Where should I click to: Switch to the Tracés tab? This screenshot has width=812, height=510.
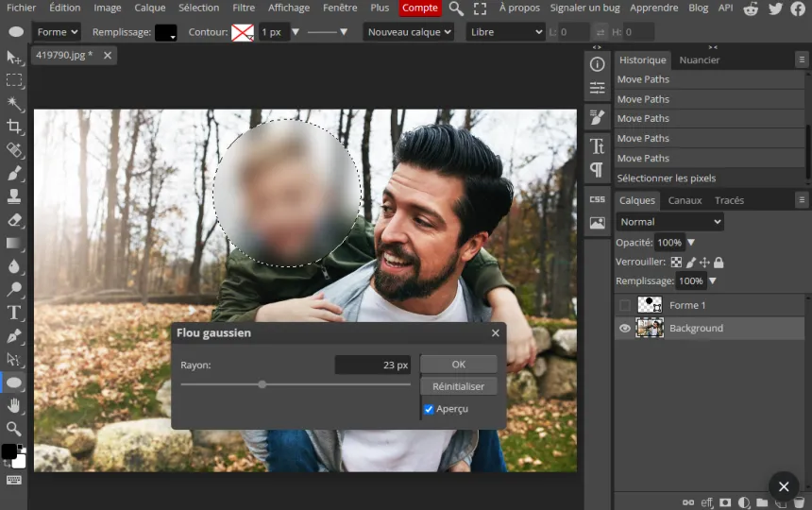tap(729, 200)
